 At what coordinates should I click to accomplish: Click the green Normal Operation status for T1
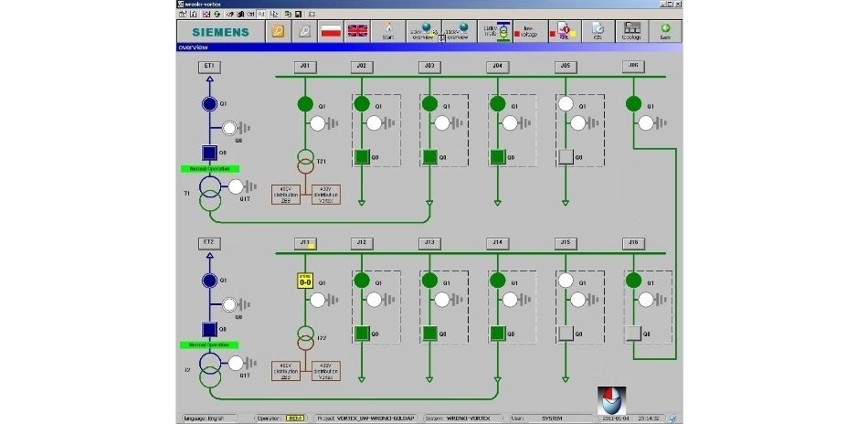pyautogui.click(x=208, y=169)
